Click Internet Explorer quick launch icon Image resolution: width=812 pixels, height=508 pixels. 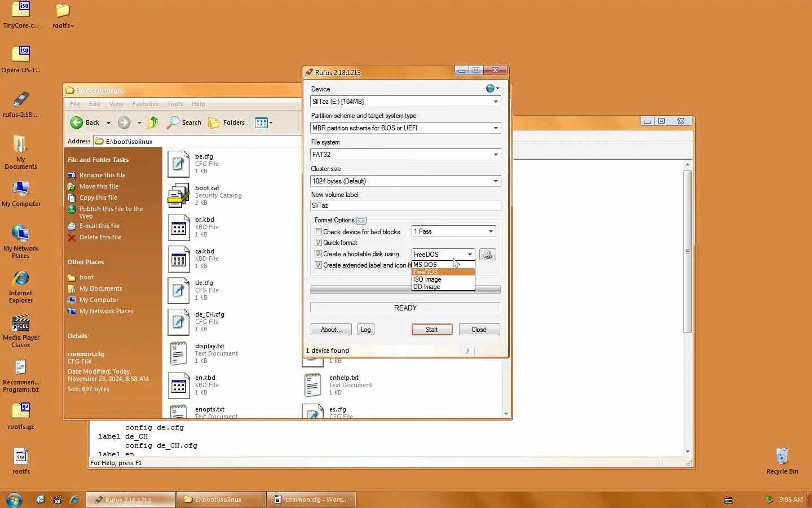pyautogui.click(x=74, y=500)
